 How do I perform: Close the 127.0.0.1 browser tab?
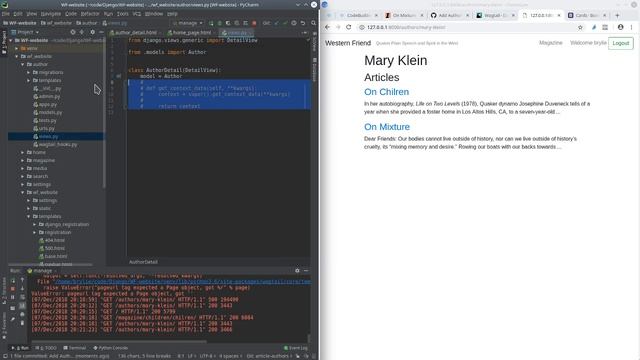[559, 16]
